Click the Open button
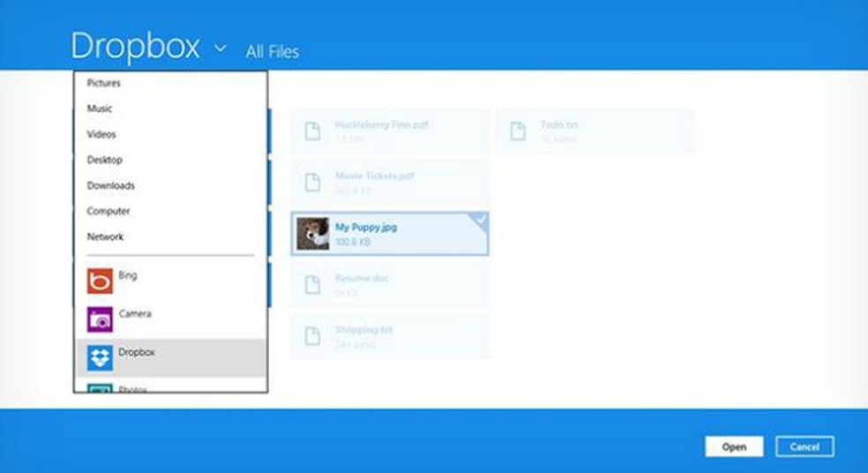 pyautogui.click(x=734, y=447)
